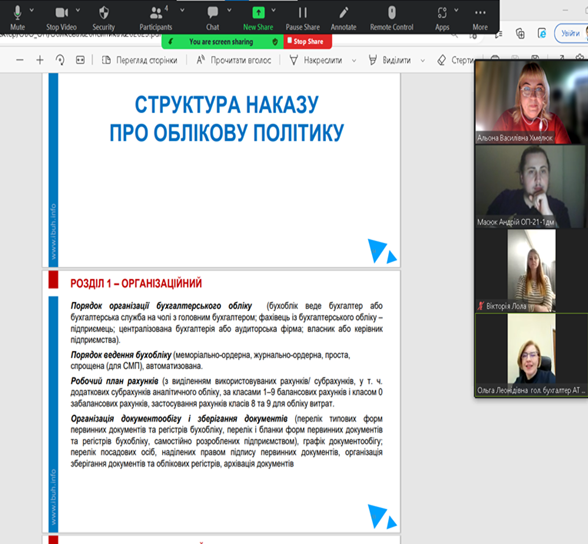Mute the microphone in Zoom toolbar
Image resolution: width=588 pixels, height=544 pixels.
point(17,17)
